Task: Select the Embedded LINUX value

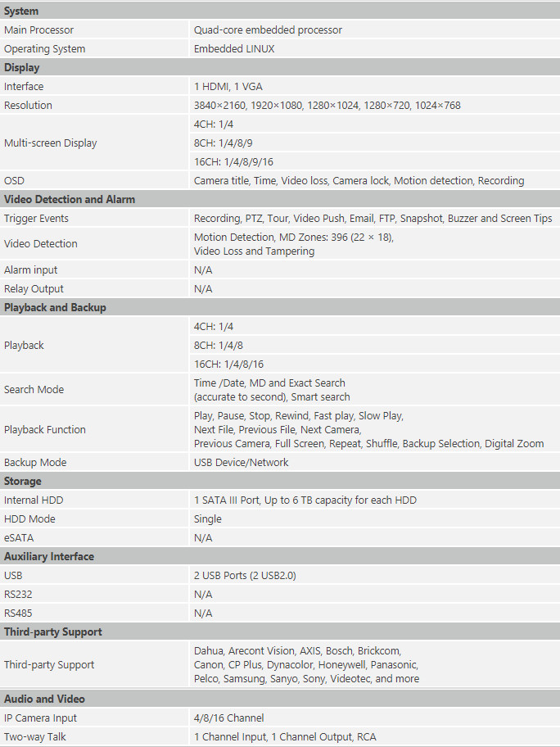Action: pyautogui.click(x=234, y=48)
